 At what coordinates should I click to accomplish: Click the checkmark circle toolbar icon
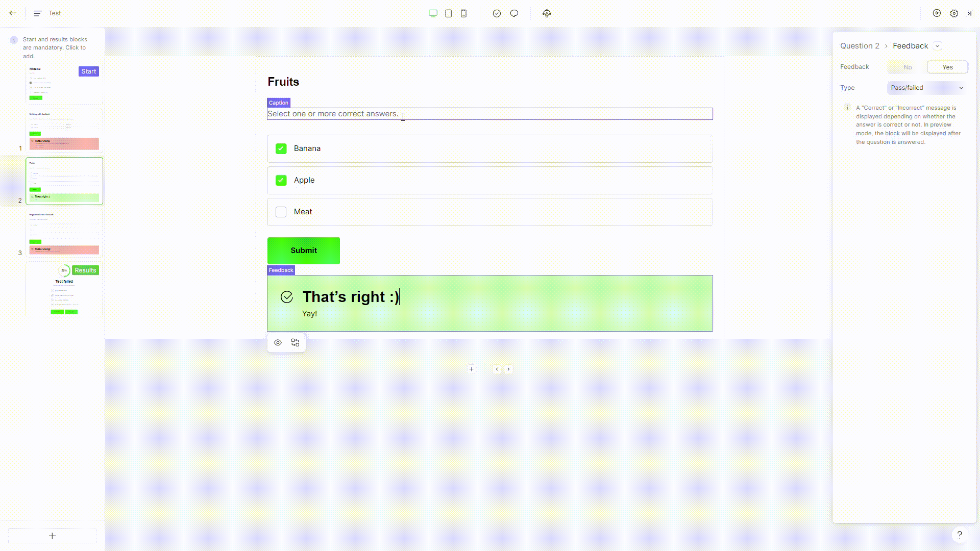point(497,13)
